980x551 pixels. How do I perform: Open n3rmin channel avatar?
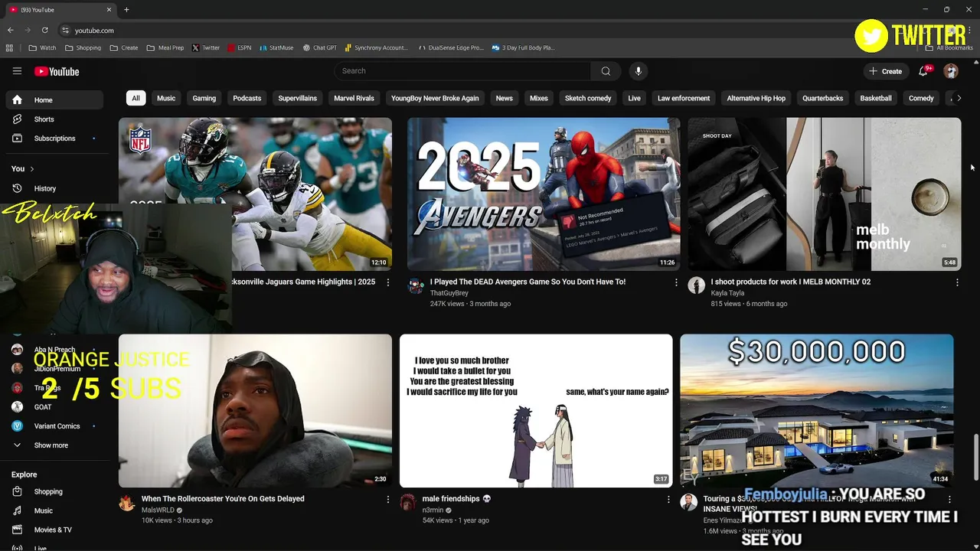tap(408, 503)
